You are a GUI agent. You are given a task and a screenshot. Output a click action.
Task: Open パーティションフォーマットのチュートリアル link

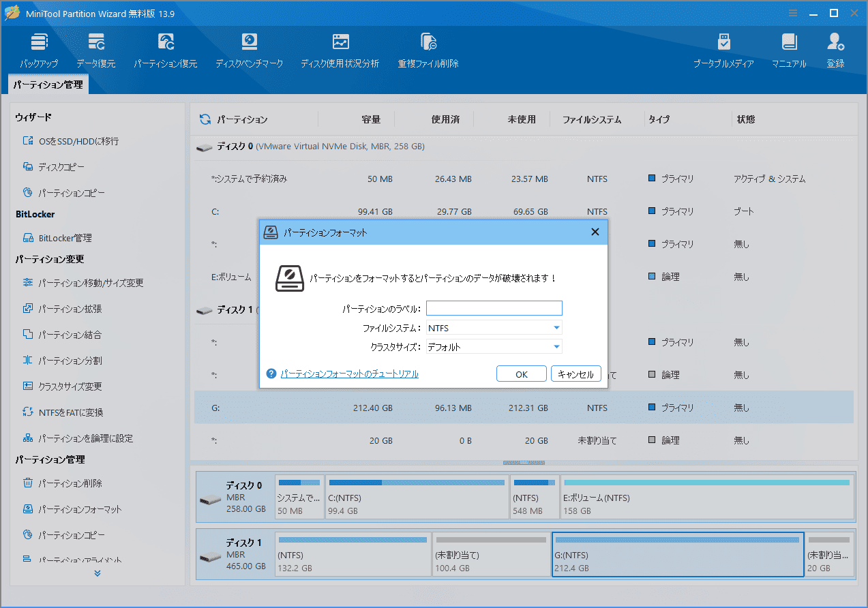[350, 374]
